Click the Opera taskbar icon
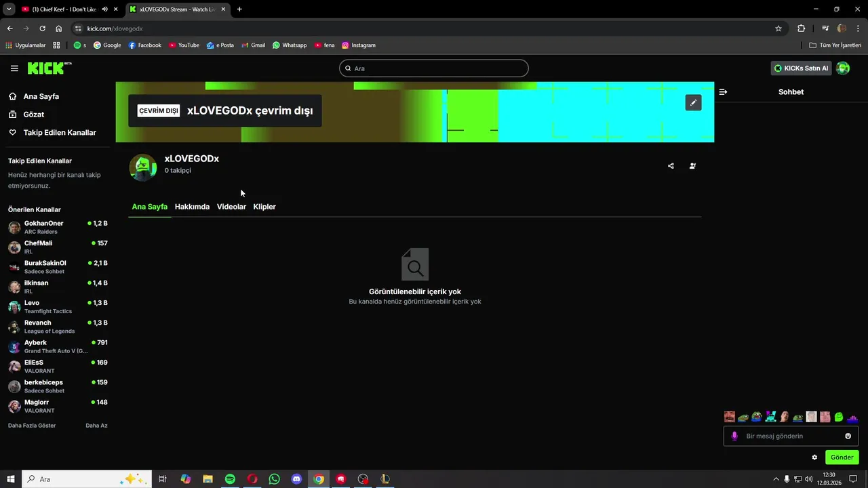The width and height of the screenshot is (868, 488). [252, 479]
